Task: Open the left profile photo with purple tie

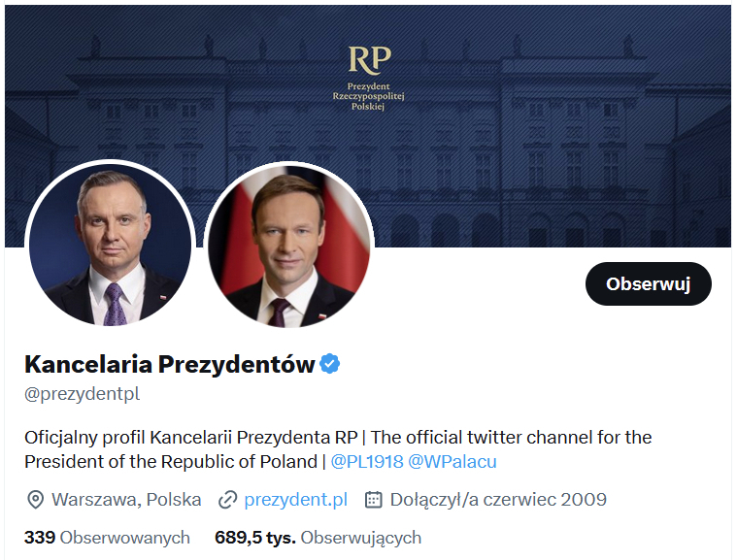Action: point(110,244)
